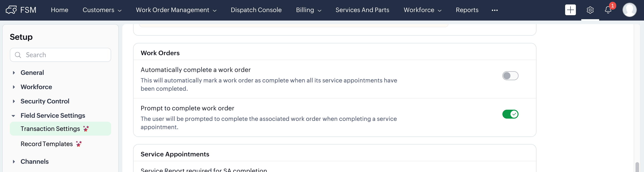Expand the Channels setup section
The image size is (644, 172).
14,162
